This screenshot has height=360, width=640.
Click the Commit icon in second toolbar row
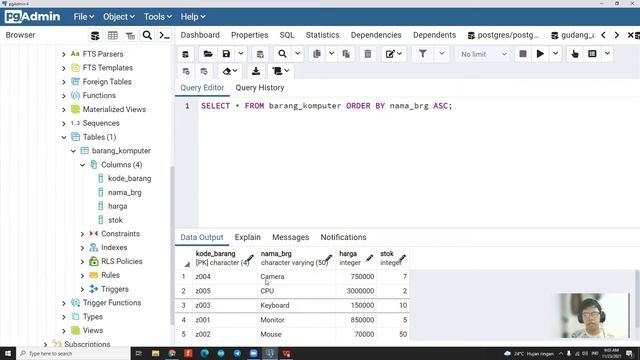pyautogui.click(x=186, y=71)
